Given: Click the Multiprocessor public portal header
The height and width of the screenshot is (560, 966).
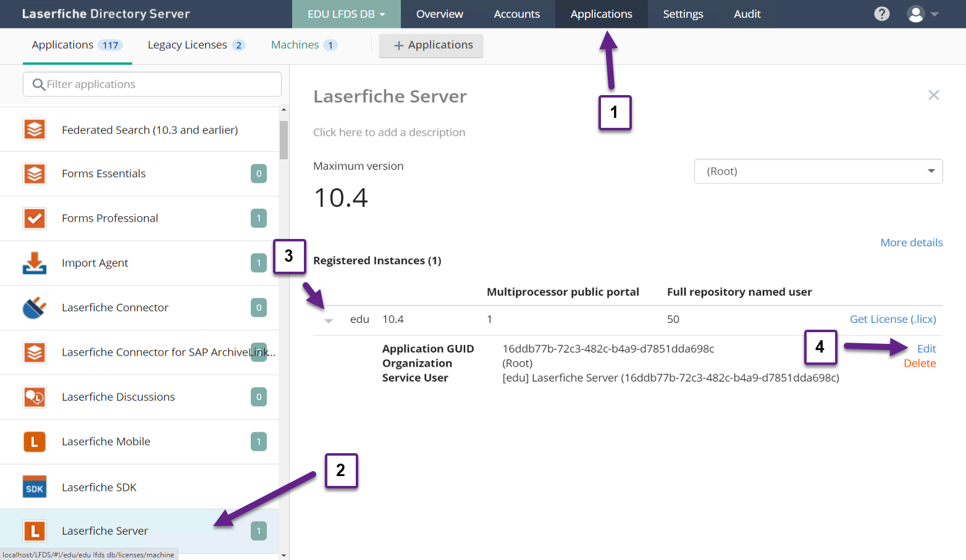Looking at the screenshot, I should [x=563, y=292].
